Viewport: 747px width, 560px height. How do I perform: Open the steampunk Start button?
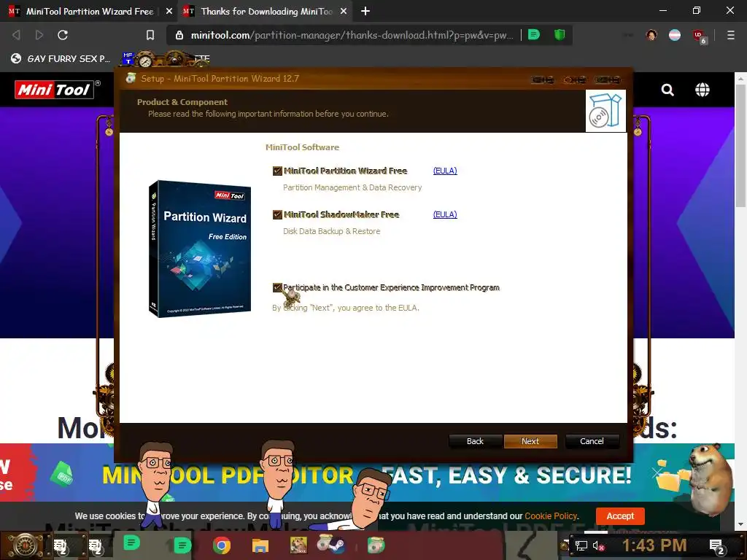(25, 545)
